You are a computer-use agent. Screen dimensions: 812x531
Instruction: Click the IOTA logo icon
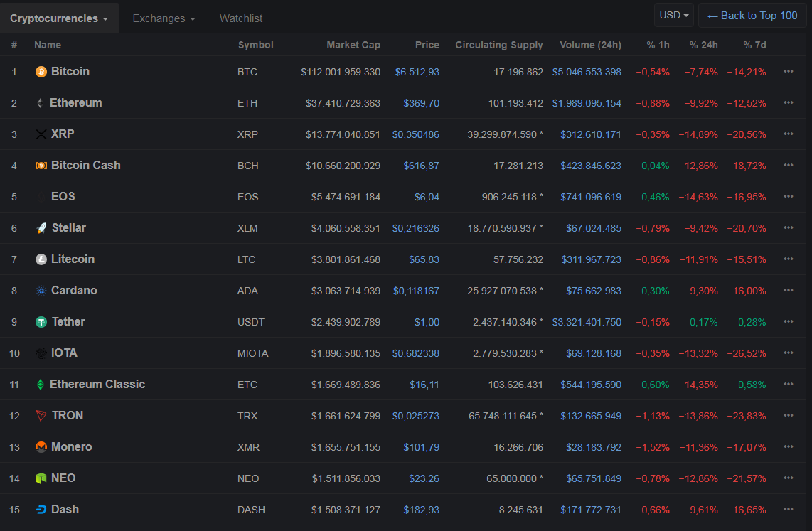click(x=41, y=353)
